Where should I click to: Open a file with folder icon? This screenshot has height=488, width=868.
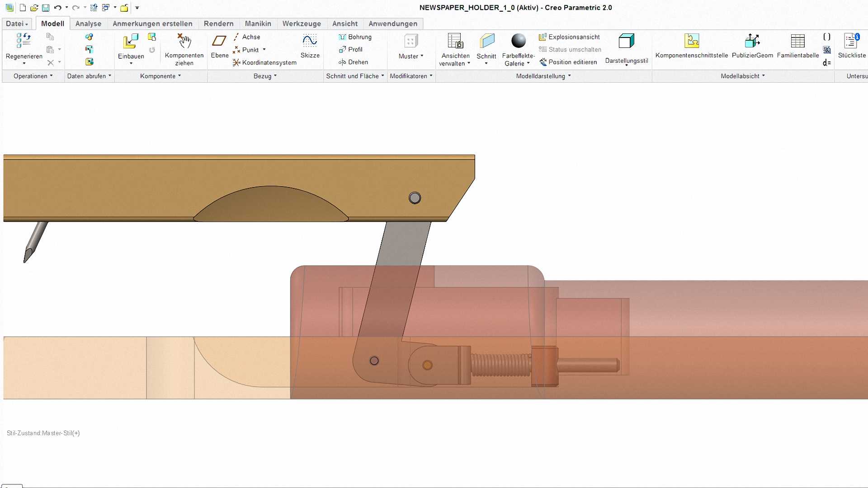pos(34,8)
